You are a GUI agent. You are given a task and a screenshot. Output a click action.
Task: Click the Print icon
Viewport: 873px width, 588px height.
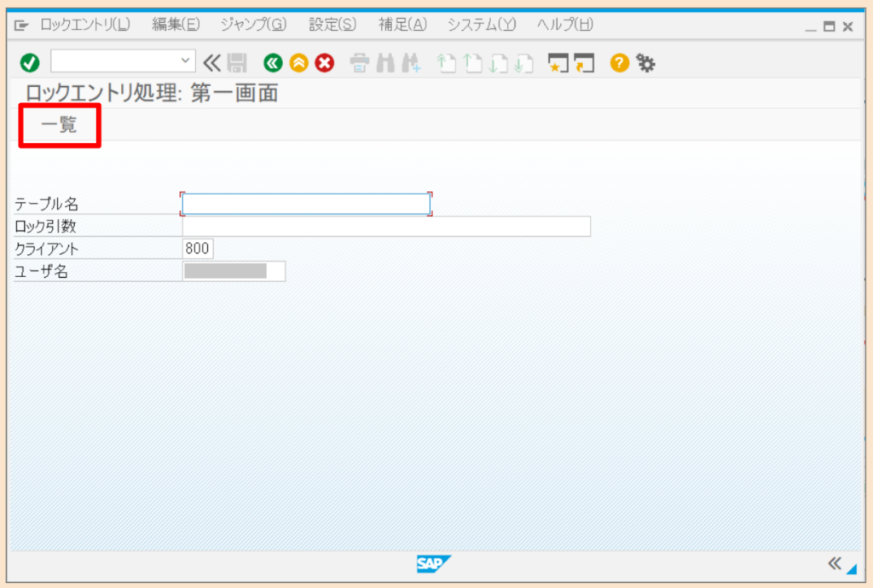pos(359,63)
